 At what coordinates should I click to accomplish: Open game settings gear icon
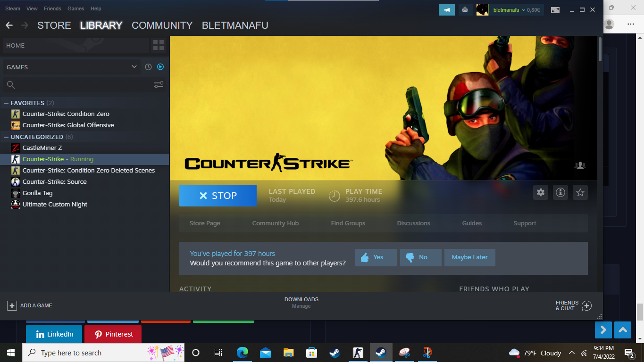(541, 192)
